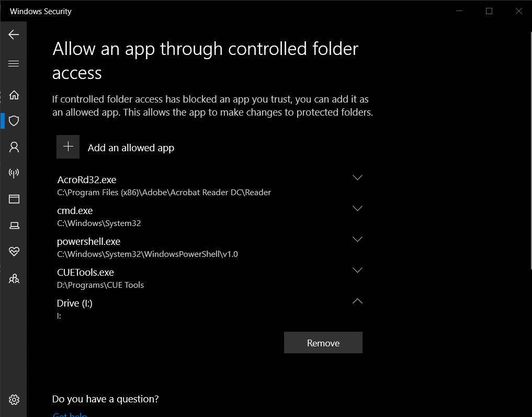The height and width of the screenshot is (417, 532).
Task: Open Device performance & health heart icon
Action: pos(14,252)
